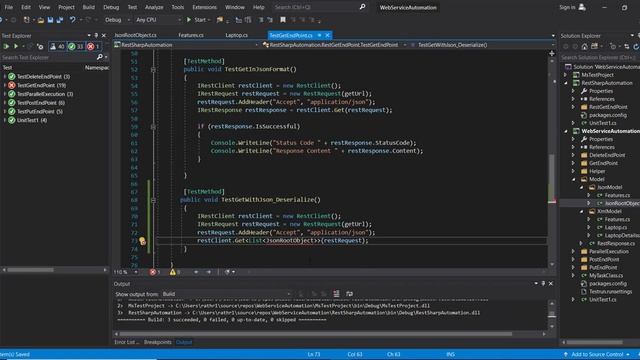The width and height of the screenshot is (640, 360).
Task: Click the warning count icon below editor
Action: pyautogui.click(x=173, y=272)
